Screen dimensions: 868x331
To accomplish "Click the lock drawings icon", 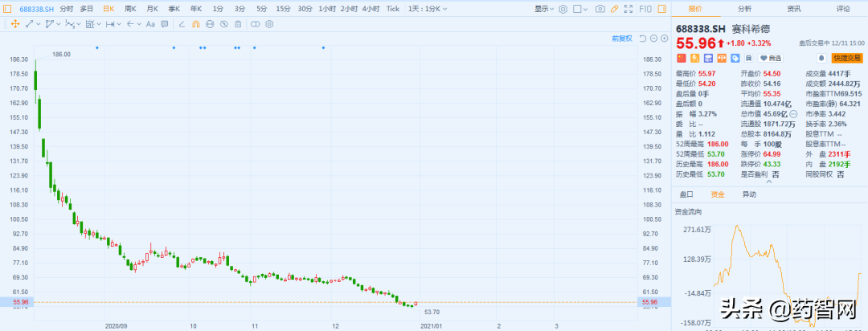I will (210, 24).
